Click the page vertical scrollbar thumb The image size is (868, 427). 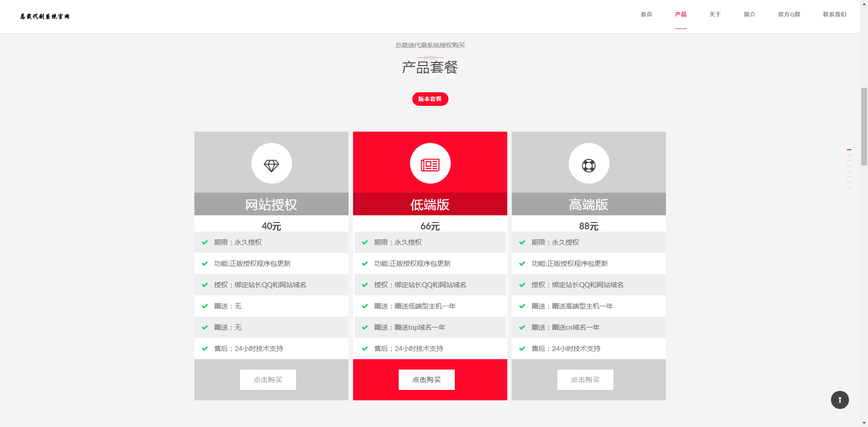(x=864, y=127)
